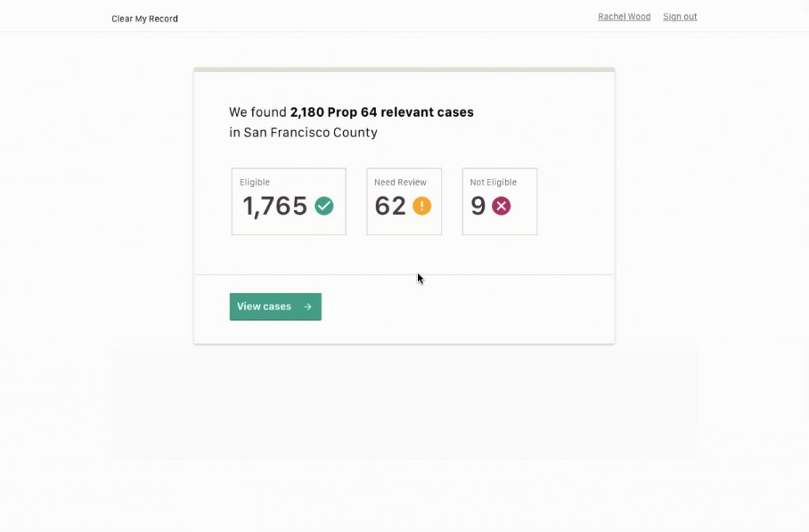Viewport: 809px width, 532px height.
Task: Open Rachel Wood profile link
Action: coord(624,17)
